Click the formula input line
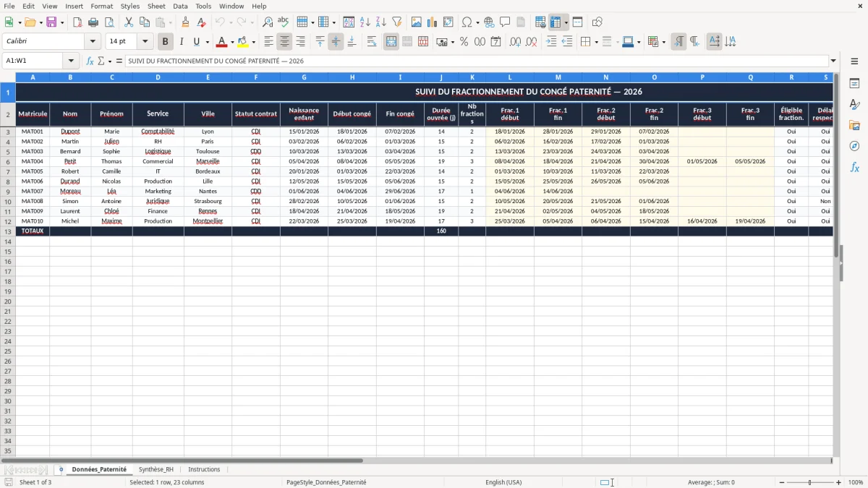This screenshot has height=488, width=868. 477,61
